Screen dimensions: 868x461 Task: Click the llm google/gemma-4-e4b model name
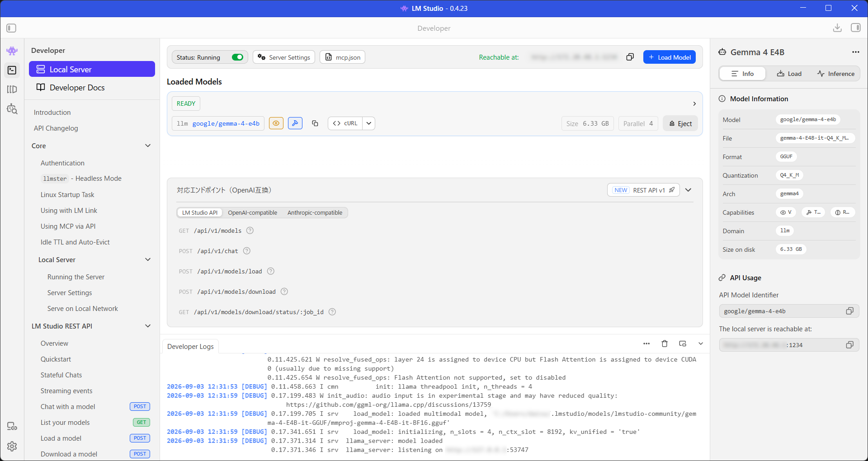click(x=218, y=123)
